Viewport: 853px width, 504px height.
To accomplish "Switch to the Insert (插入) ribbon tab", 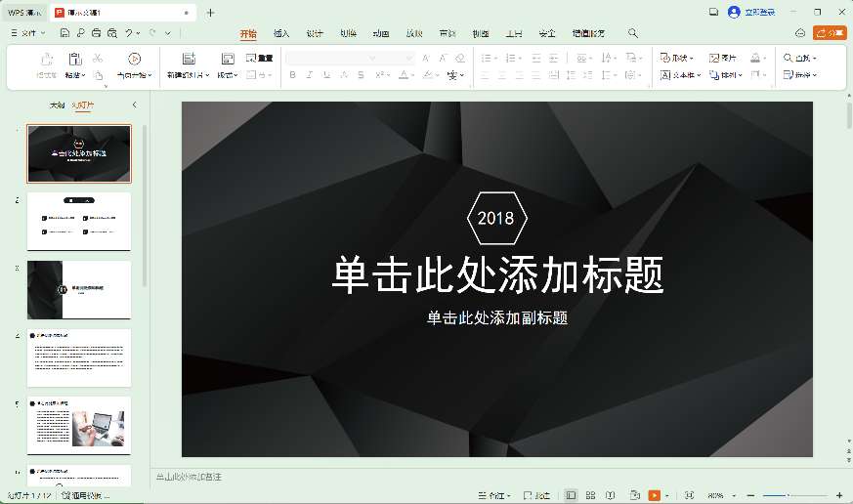I will pos(281,34).
